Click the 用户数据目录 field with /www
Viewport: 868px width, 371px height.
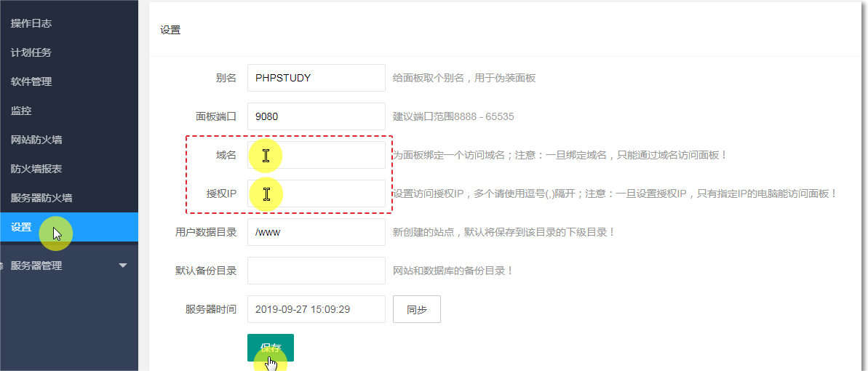pyautogui.click(x=316, y=232)
